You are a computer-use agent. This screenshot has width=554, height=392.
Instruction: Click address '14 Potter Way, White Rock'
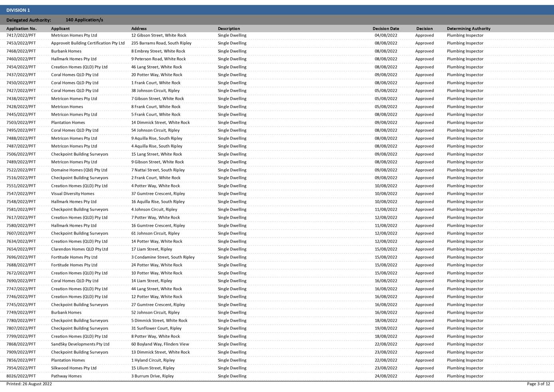pyautogui.click(x=157, y=242)
